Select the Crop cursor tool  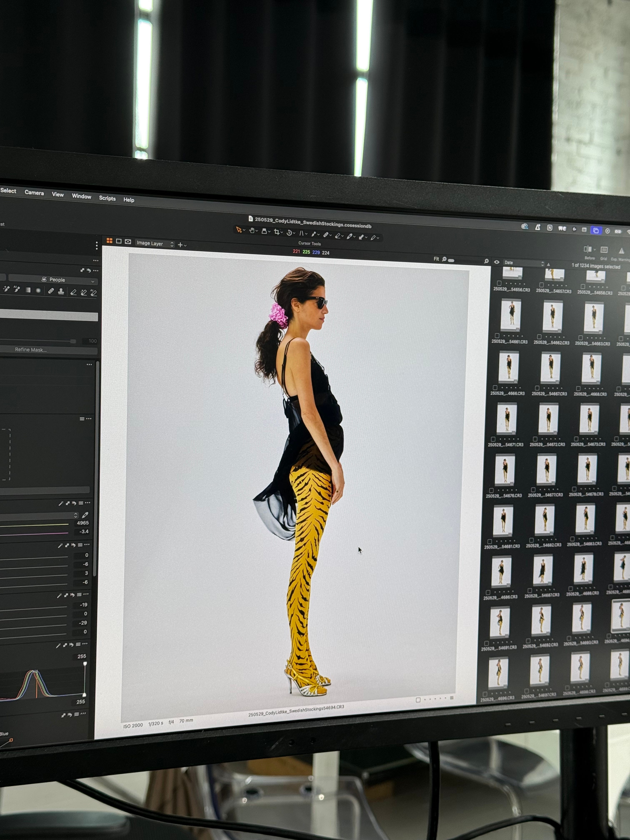click(277, 232)
